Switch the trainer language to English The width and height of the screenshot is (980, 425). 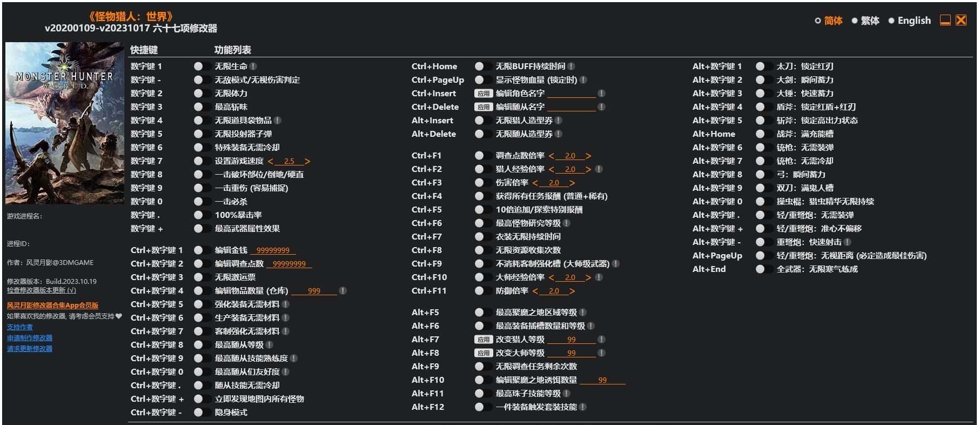coord(909,21)
